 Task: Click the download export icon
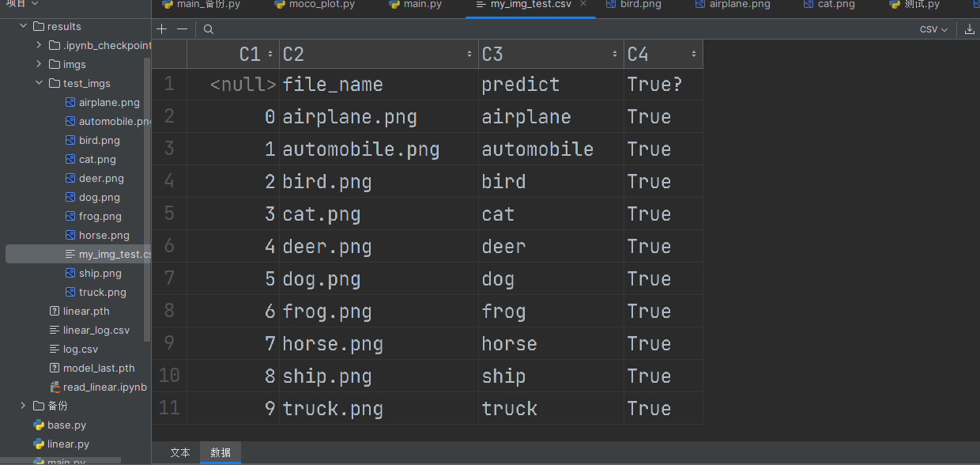pyautogui.click(x=970, y=29)
